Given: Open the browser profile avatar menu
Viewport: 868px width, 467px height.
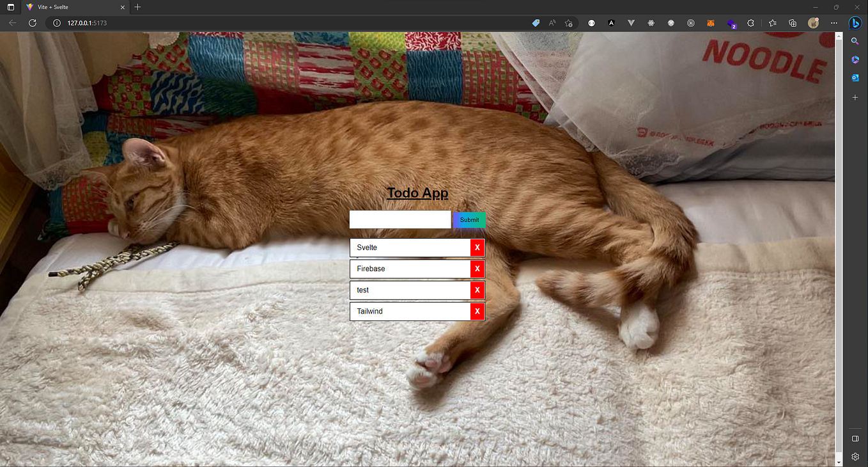Looking at the screenshot, I should [x=813, y=23].
